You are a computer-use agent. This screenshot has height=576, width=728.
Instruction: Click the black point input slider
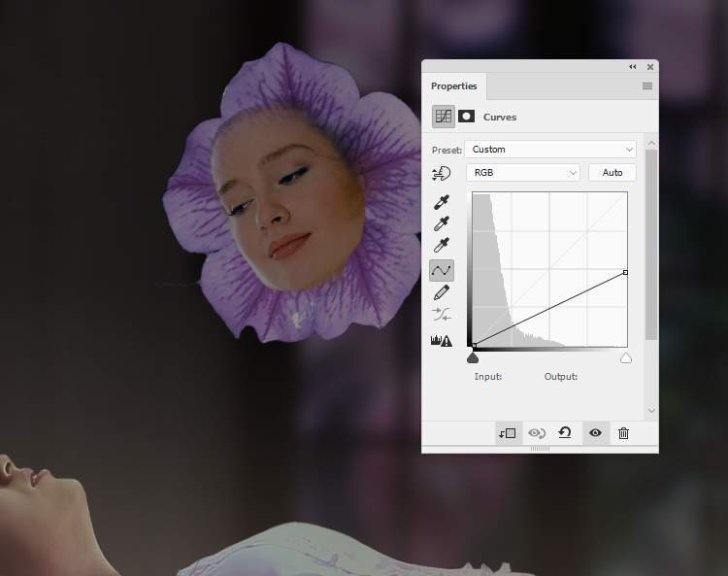click(473, 357)
